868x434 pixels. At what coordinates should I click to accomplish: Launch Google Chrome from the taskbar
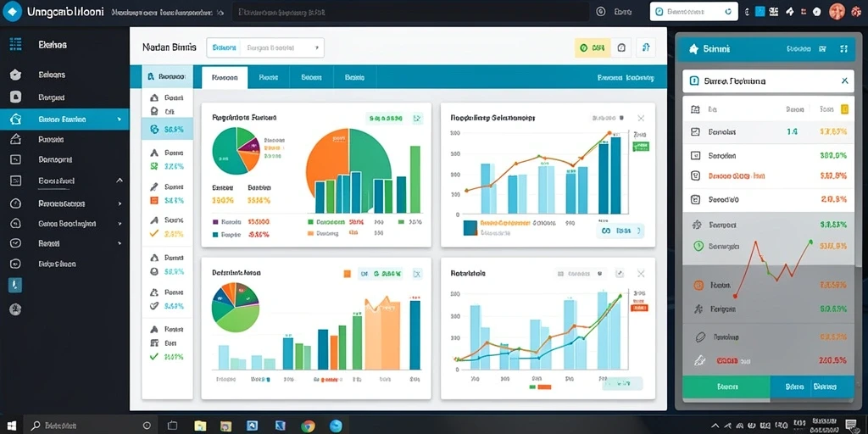(x=308, y=426)
